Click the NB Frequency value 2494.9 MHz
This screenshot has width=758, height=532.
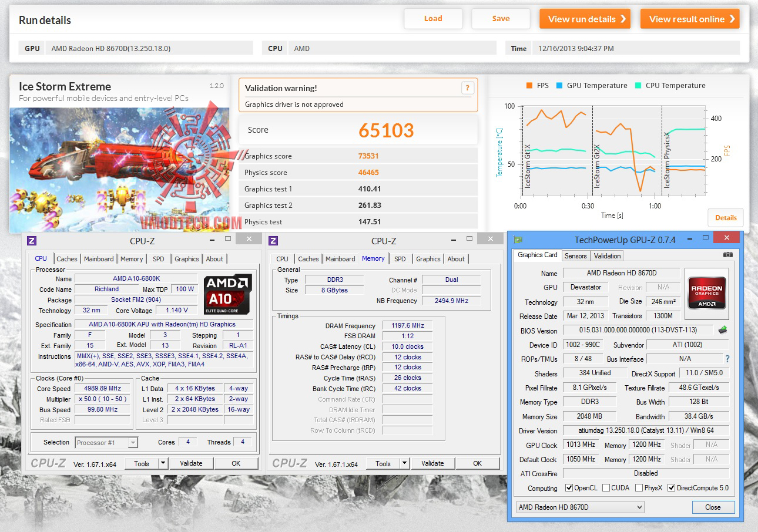point(451,301)
